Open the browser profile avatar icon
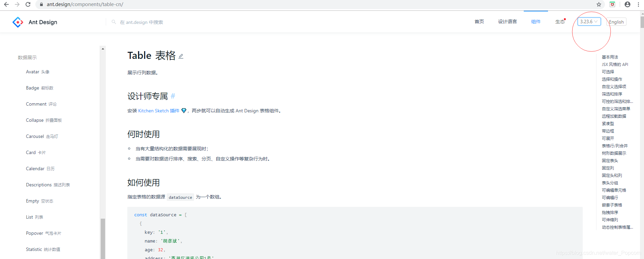This screenshot has width=644, height=259. click(x=627, y=4)
